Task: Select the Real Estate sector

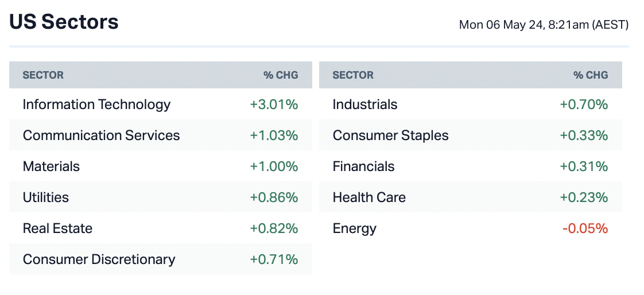Action: [x=57, y=228]
